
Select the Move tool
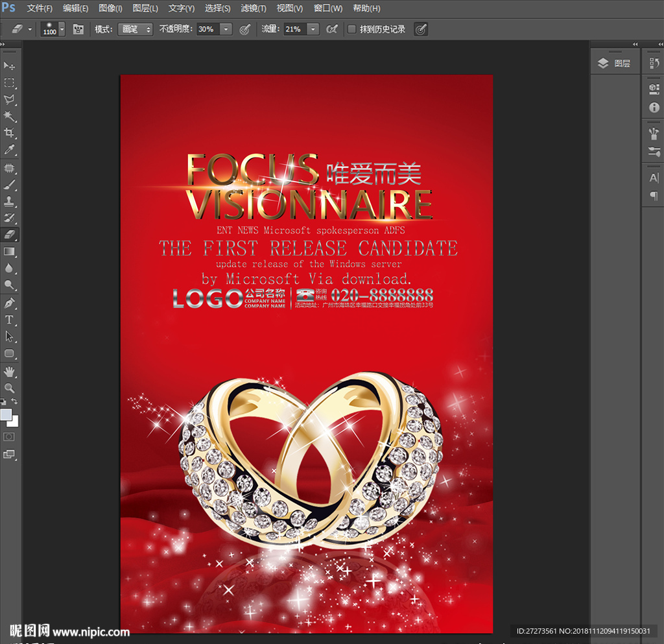[10, 66]
